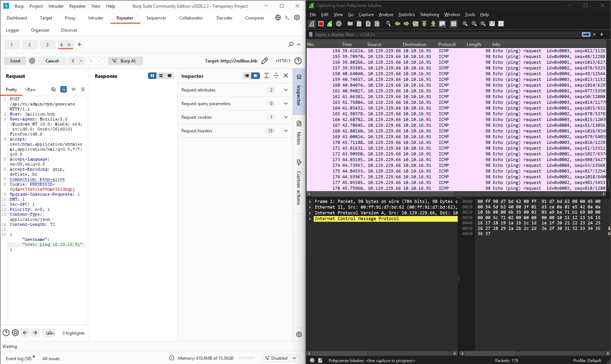The width and height of the screenshot is (611, 364).
Task: Toggle non-printable characters in request editor
Action: tap(74, 89)
